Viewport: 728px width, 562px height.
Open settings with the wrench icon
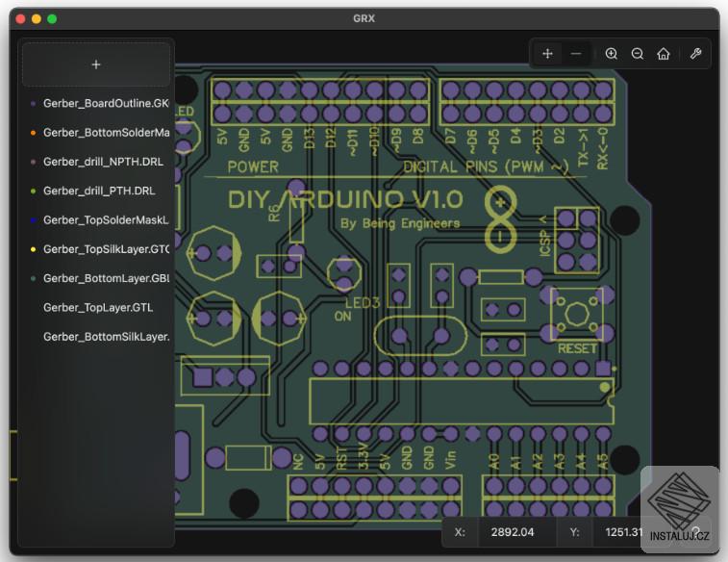[x=695, y=54]
